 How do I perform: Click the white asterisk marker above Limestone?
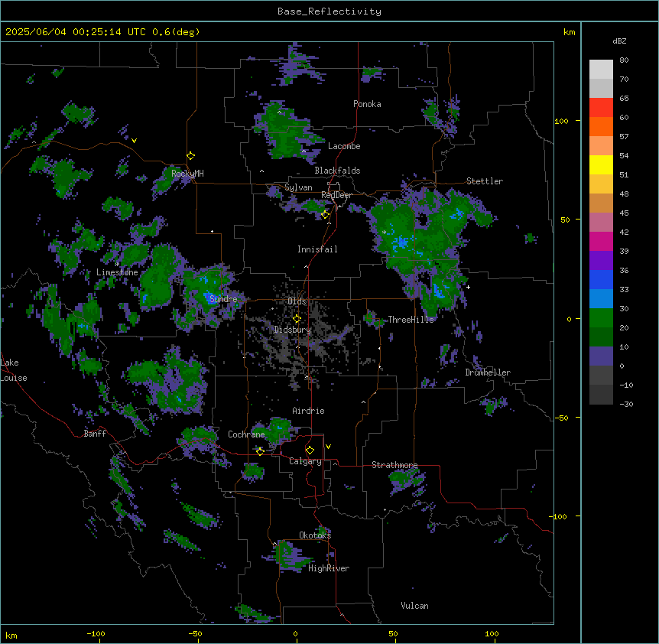tap(117, 265)
